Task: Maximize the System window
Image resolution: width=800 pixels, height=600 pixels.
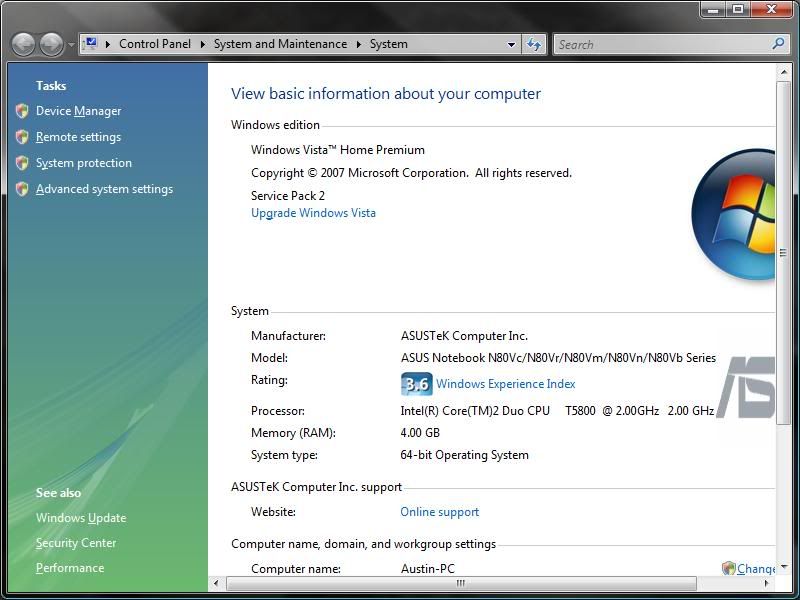Action: pyautogui.click(x=738, y=9)
